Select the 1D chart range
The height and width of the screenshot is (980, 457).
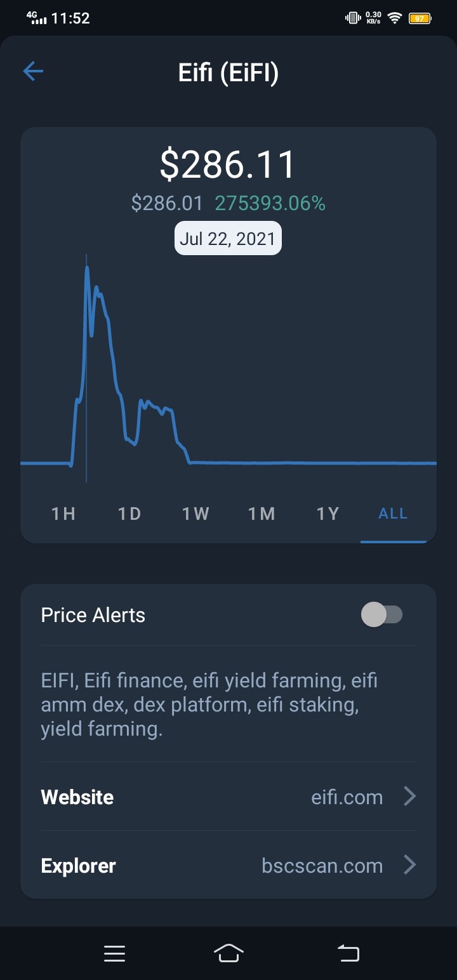129,513
